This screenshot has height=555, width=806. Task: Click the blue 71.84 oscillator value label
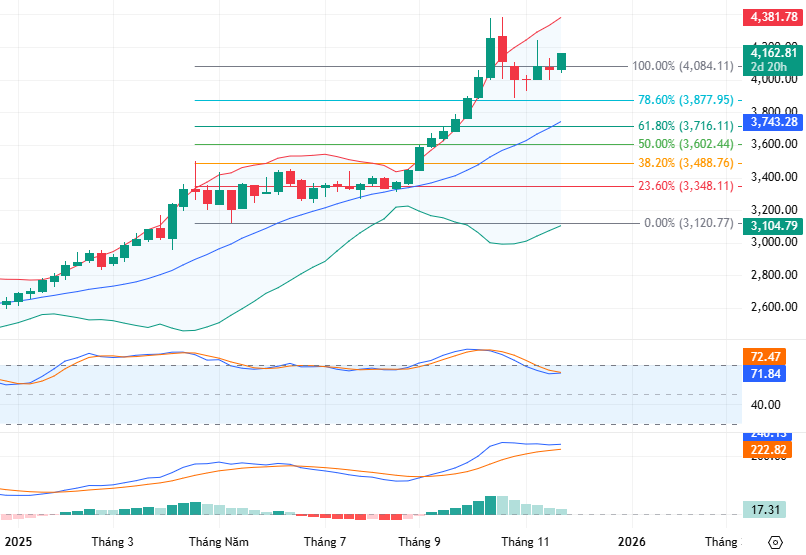(x=769, y=373)
